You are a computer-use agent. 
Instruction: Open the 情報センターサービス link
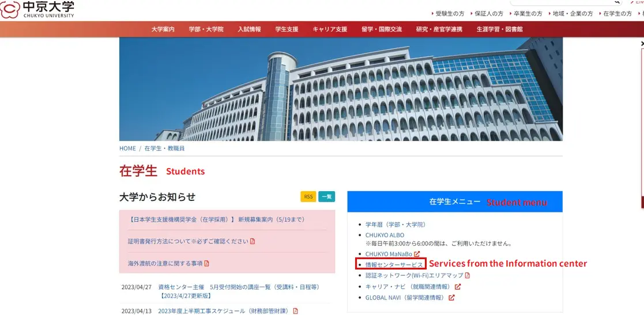pos(394,265)
